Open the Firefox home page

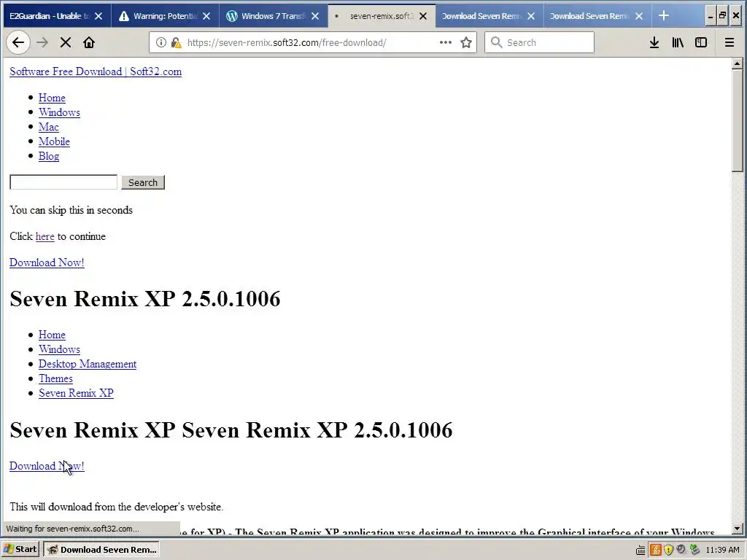click(x=88, y=42)
